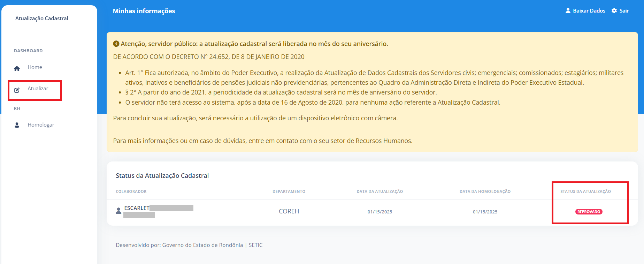Click the COREH department cell

(289, 211)
